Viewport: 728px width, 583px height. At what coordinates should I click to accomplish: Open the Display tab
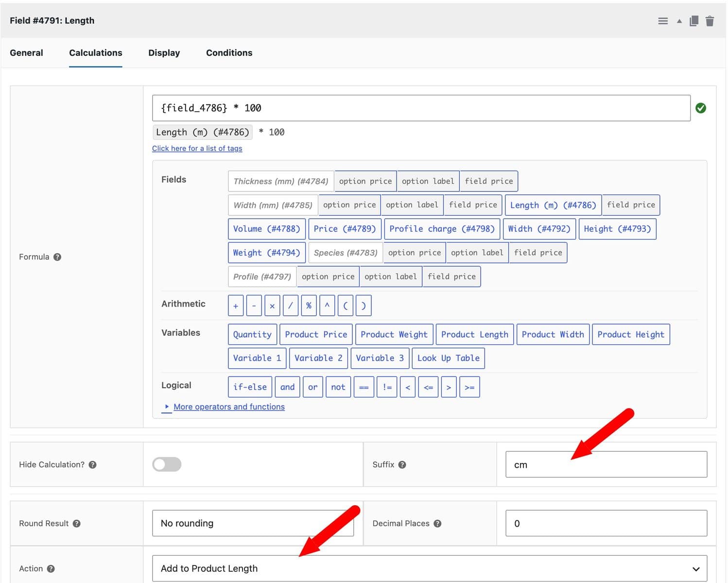(x=164, y=52)
